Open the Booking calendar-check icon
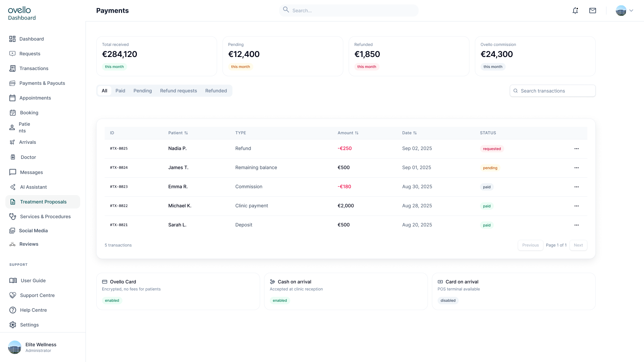644x362 pixels. tap(13, 113)
